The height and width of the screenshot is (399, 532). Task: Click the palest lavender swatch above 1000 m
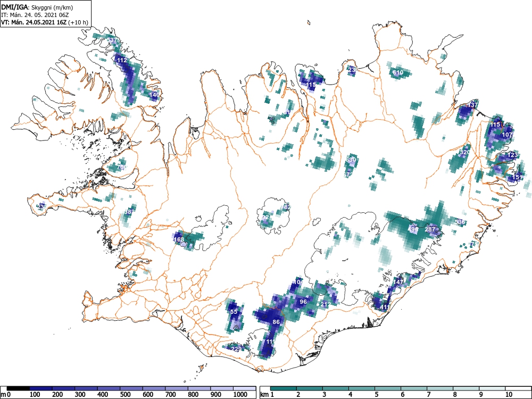[244, 388]
